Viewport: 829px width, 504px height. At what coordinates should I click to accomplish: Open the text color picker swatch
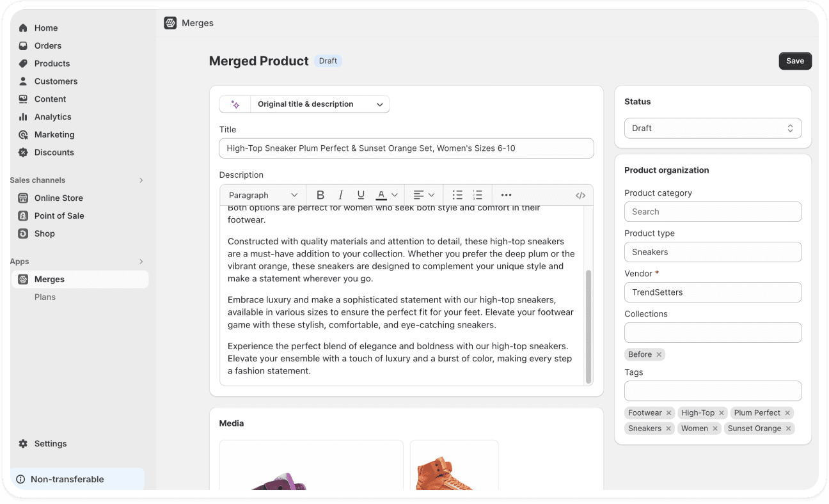(381, 194)
